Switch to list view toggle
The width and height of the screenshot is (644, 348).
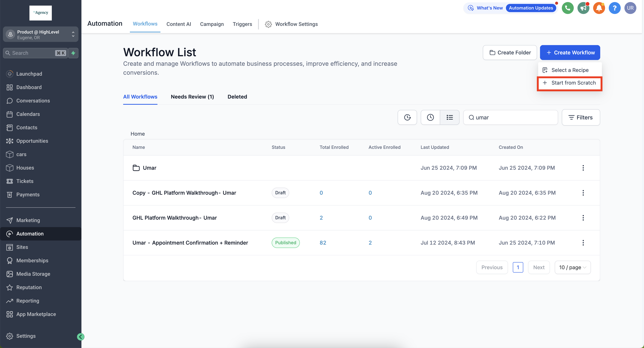click(x=449, y=117)
